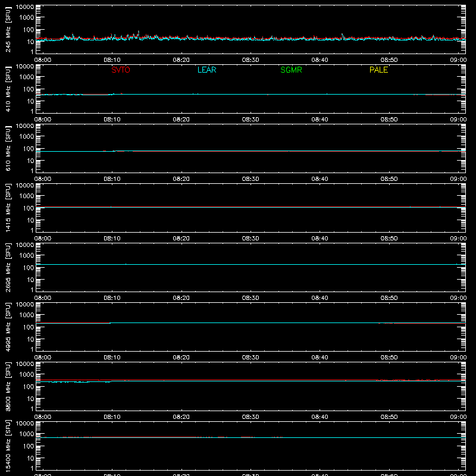Click 09:00 tick under the 610 MHz plot
This screenshot has height=476, width=476.
tap(458, 179)
